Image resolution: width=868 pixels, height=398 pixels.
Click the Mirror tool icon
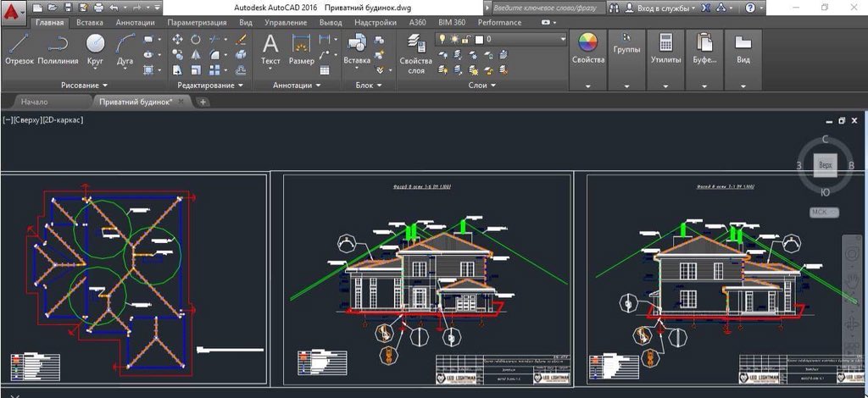[196, 55]
